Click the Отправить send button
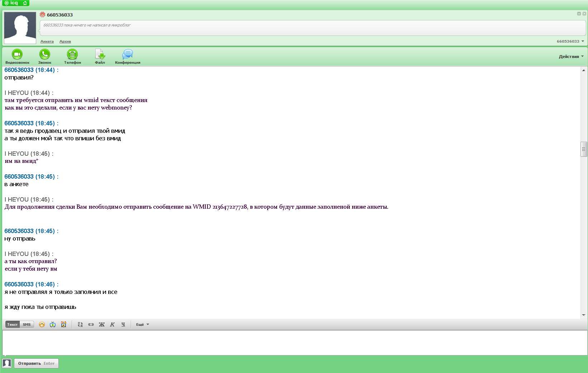 click(36, 363)
